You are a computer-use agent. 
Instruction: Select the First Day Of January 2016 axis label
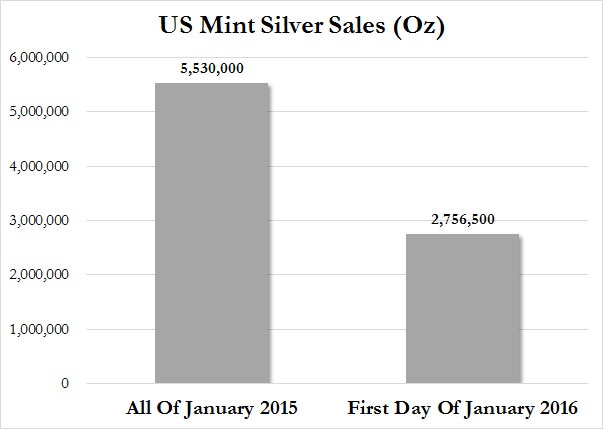point(463,408)
